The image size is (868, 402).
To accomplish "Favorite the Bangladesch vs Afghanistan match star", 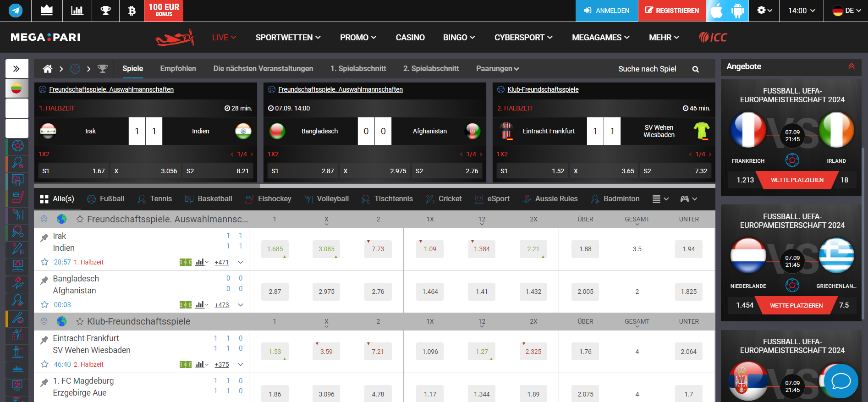I will point(44,305).
